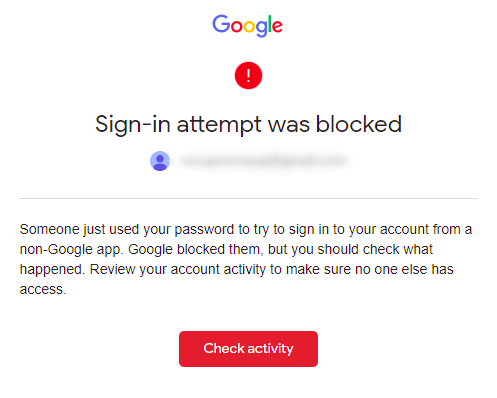Click the word 'attempt' in the heading
The image size is (497, 398).
click(x=219, y=125)
